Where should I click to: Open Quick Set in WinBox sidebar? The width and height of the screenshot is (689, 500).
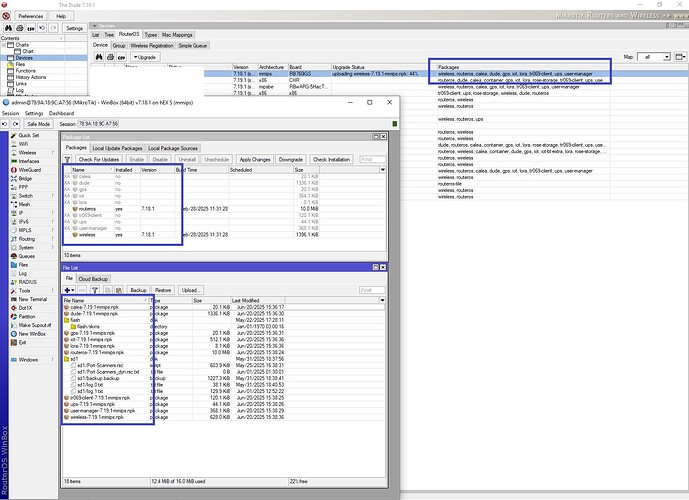pyautogui.click(x=28, y=135)
